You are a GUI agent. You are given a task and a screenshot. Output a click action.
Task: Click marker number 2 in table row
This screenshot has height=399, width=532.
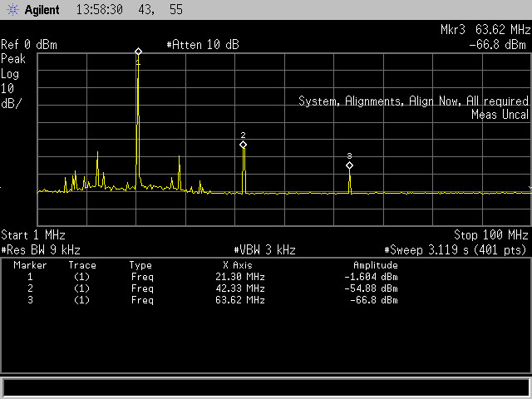(x=30, y=288)
